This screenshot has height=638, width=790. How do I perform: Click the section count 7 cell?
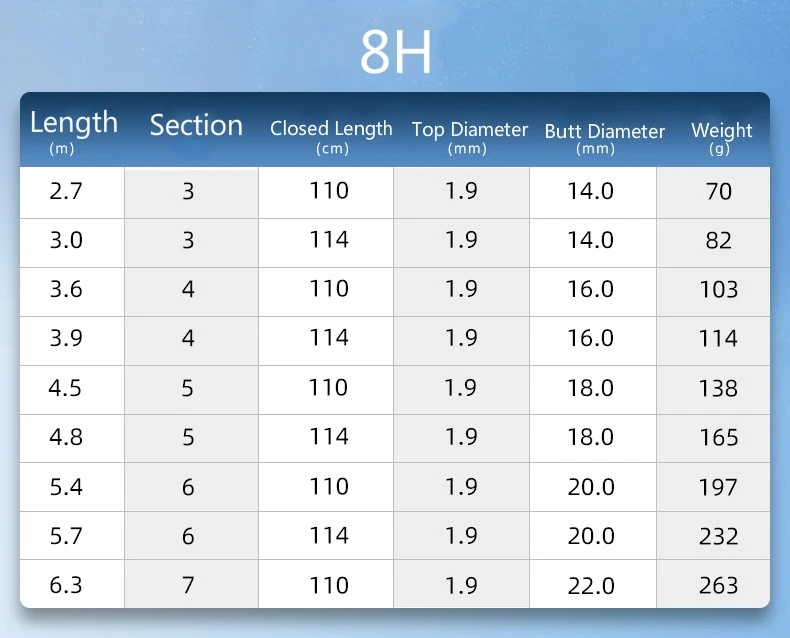[x=188, y=585]
